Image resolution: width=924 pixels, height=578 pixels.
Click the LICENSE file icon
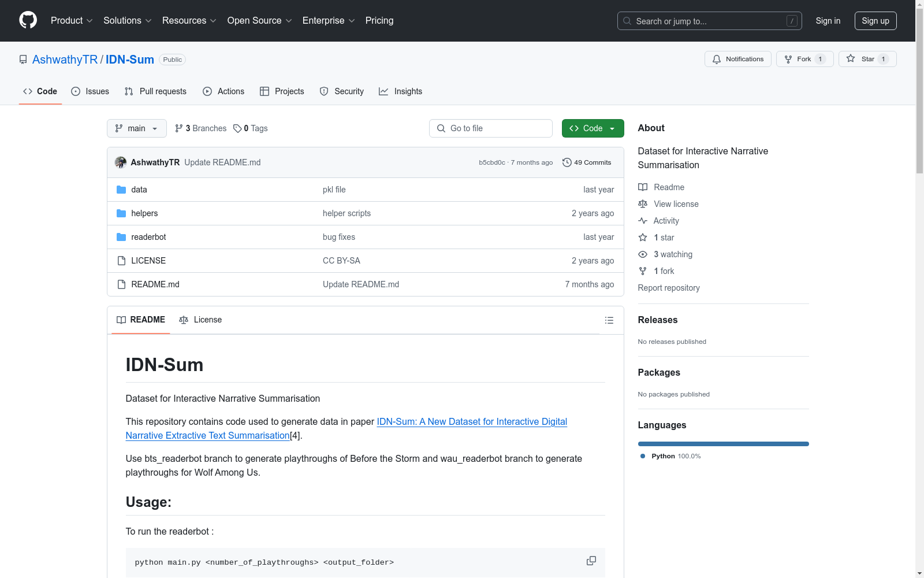(121, 261)
